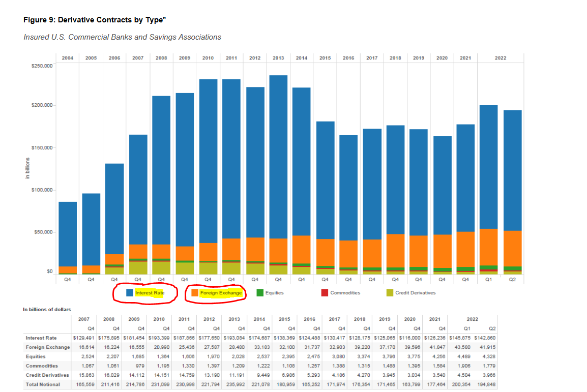587x392 pixels.
Task: Click the 'Insured U.S. Commercial Banks' subtitle
Action: click(x=123, y=37)
